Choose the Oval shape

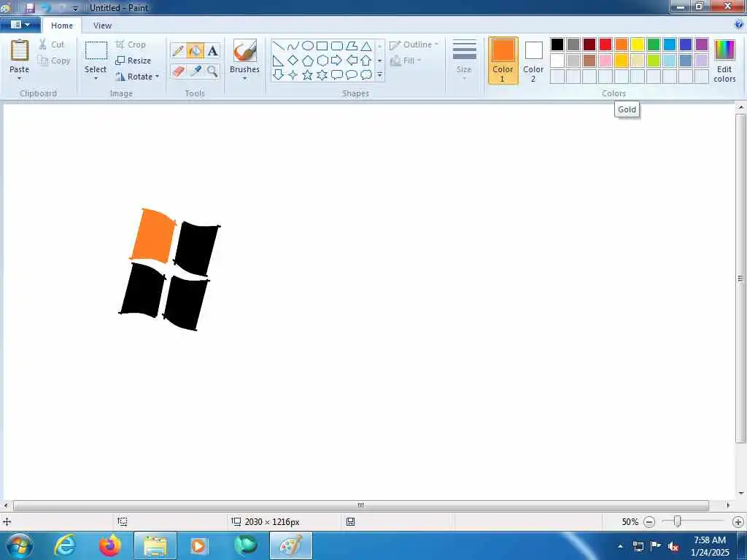tap(308, 46)
